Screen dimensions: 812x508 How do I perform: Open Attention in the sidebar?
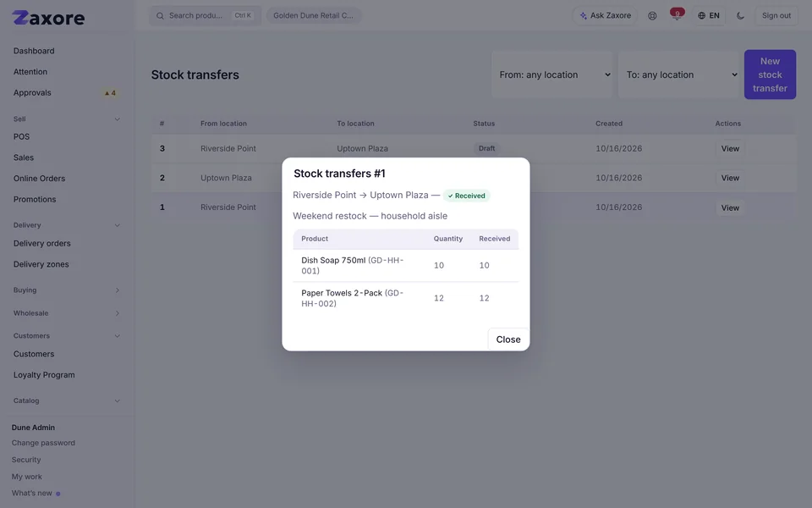[x=30, y=71]
